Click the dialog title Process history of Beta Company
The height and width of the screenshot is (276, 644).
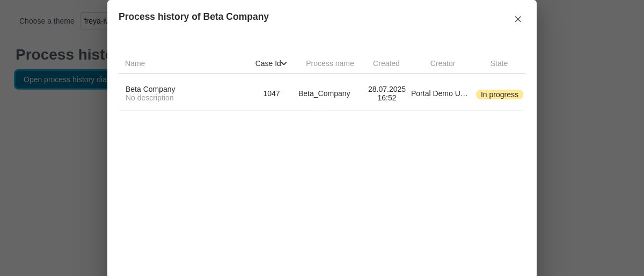point(193,17)
